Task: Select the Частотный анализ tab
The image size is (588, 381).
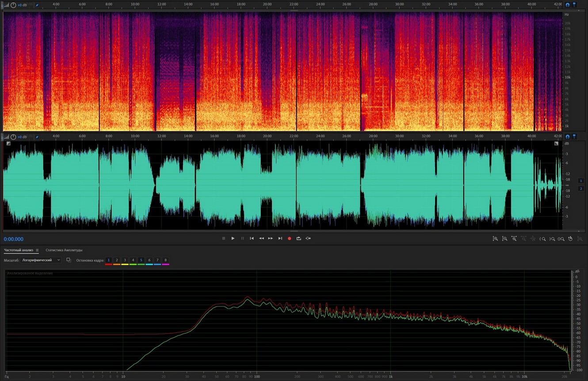Action: pos(19,250)
